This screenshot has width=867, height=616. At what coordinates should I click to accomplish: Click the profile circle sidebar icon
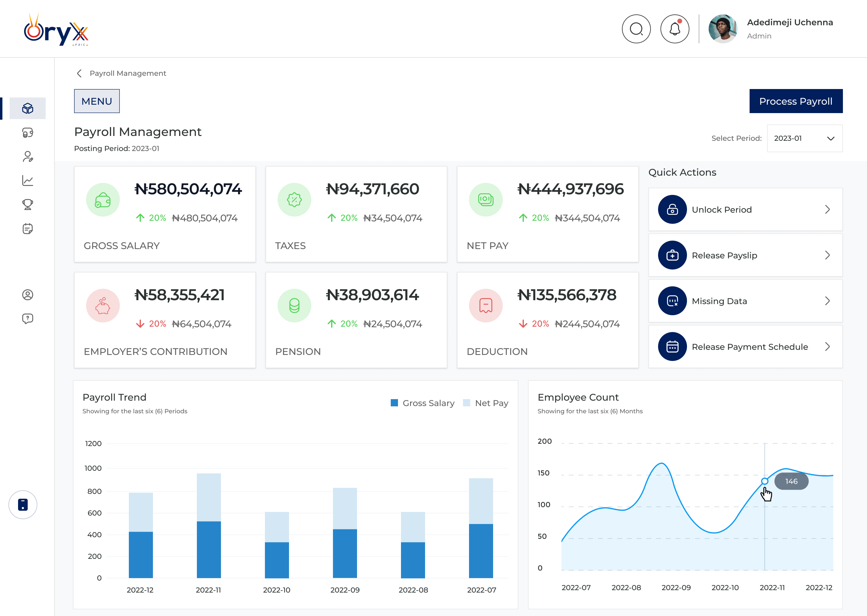(x=28, y=295)
